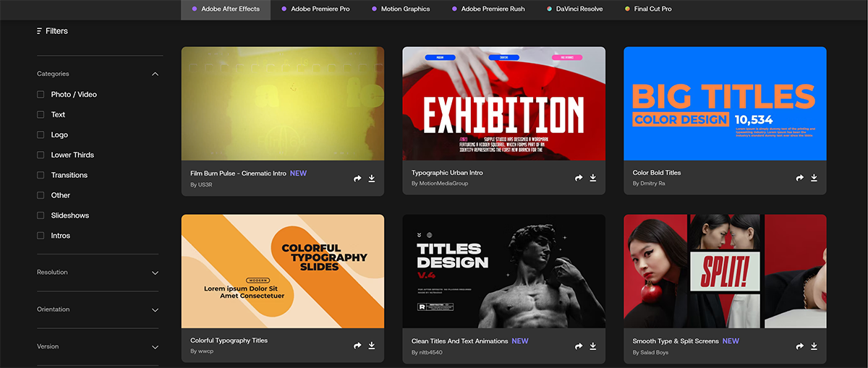Check the Other category box
Screen dimensions: 868x368
(x=41, y=195)
